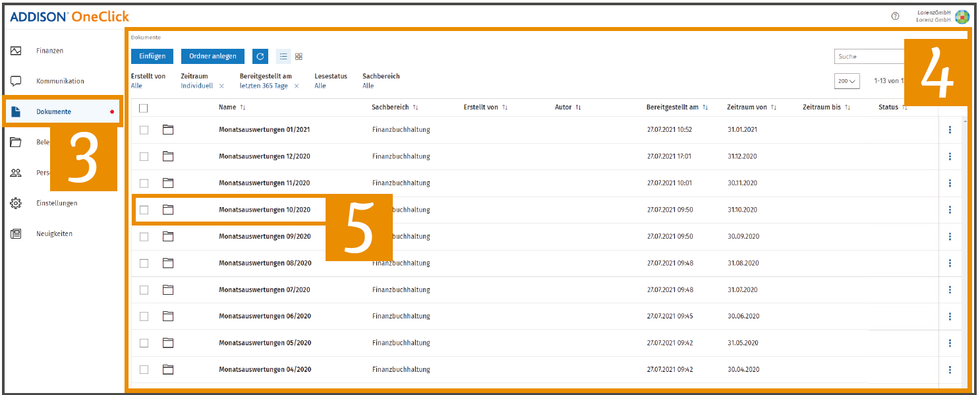The height and width of the screenshot is (395, 980).
Task: Click the help question mark icon
Action: pos(895,16)
